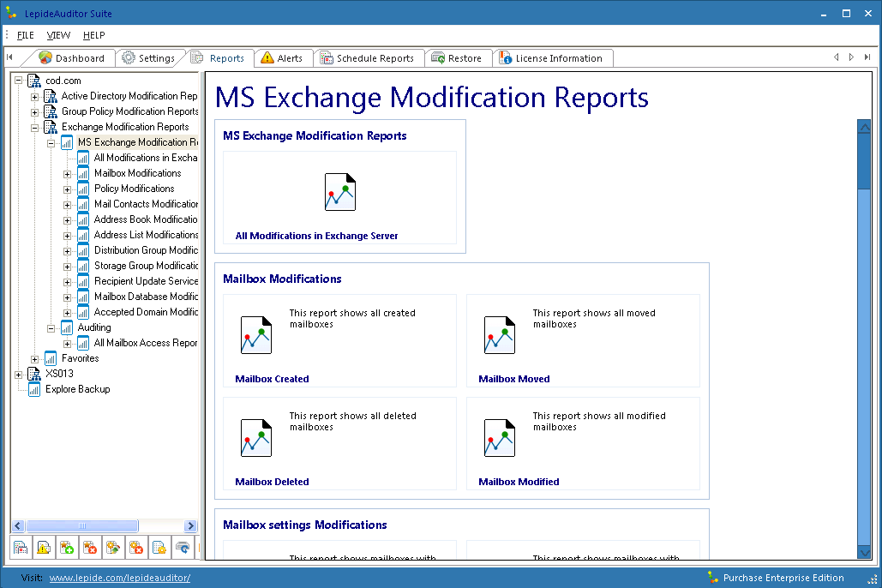
Task: Collapse Exchange Modification Reports node
Action: click(35, 128)
